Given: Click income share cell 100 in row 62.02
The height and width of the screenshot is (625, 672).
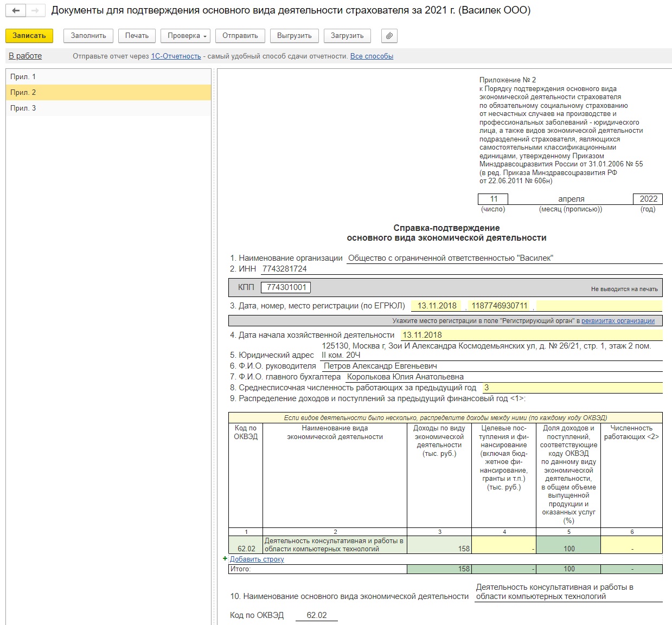Looking at the screenshot, I should click(x=568, y=545).
